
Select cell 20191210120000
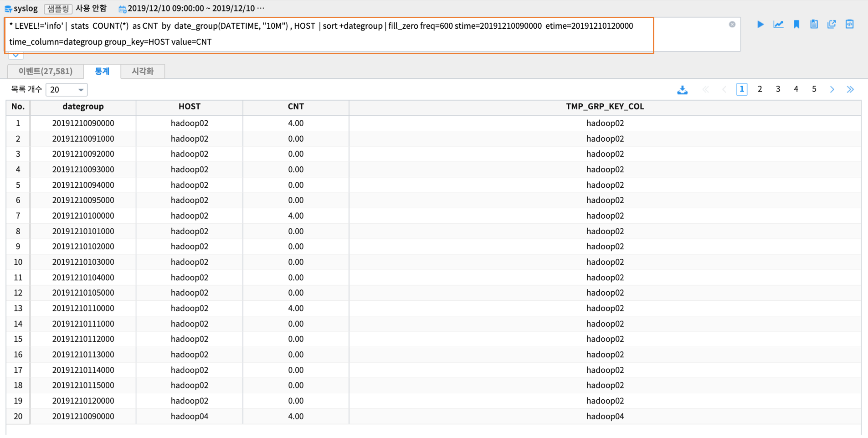click(83, 401)
